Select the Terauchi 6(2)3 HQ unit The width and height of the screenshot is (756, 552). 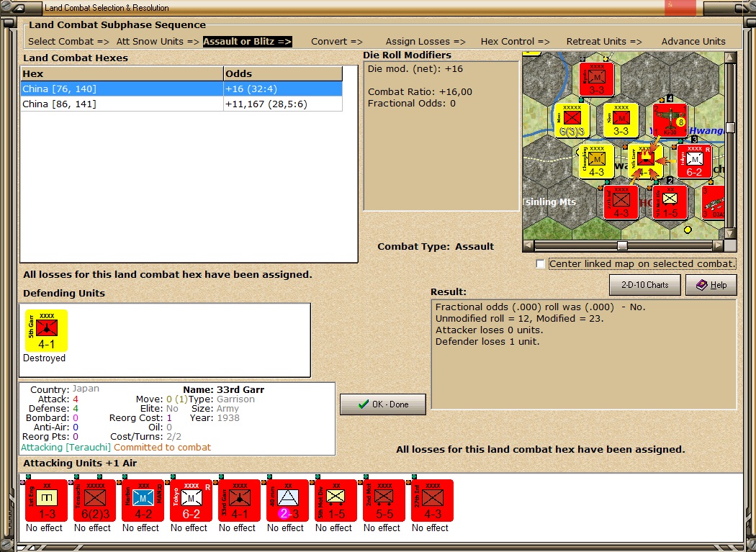pyautogui.click(x=94, y=500)
